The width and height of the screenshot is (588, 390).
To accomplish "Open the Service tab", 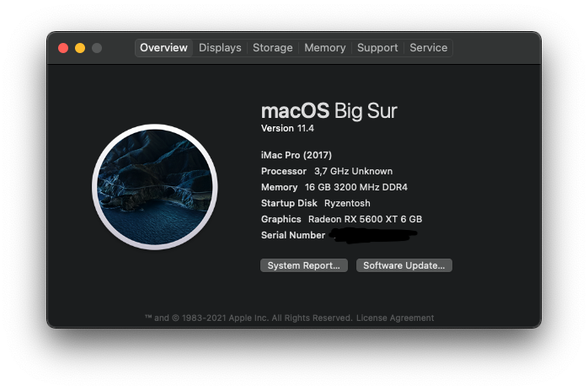I will (428, 48).
